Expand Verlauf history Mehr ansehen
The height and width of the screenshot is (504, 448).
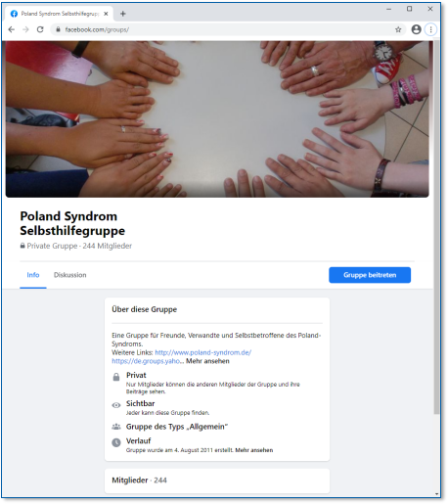pos(254,450)
